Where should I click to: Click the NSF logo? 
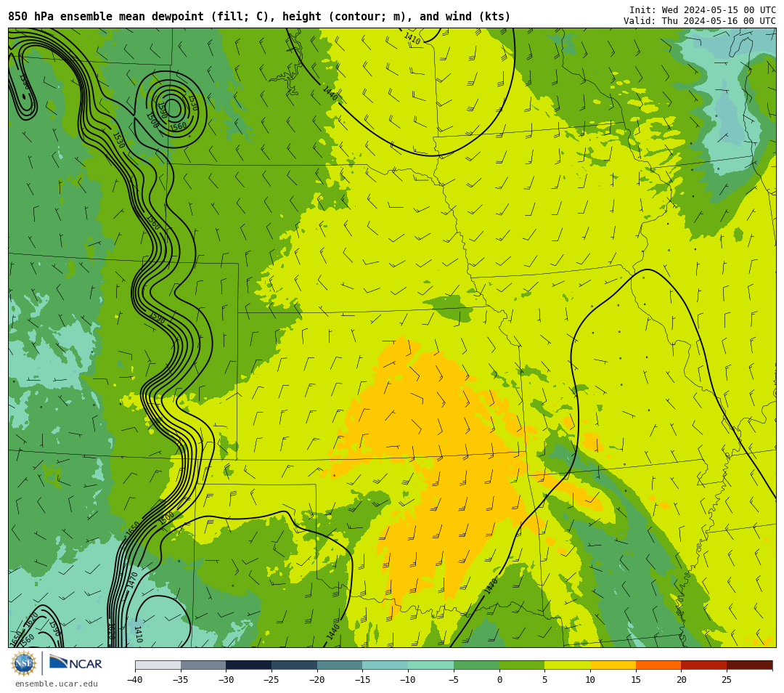click(24, 663)
